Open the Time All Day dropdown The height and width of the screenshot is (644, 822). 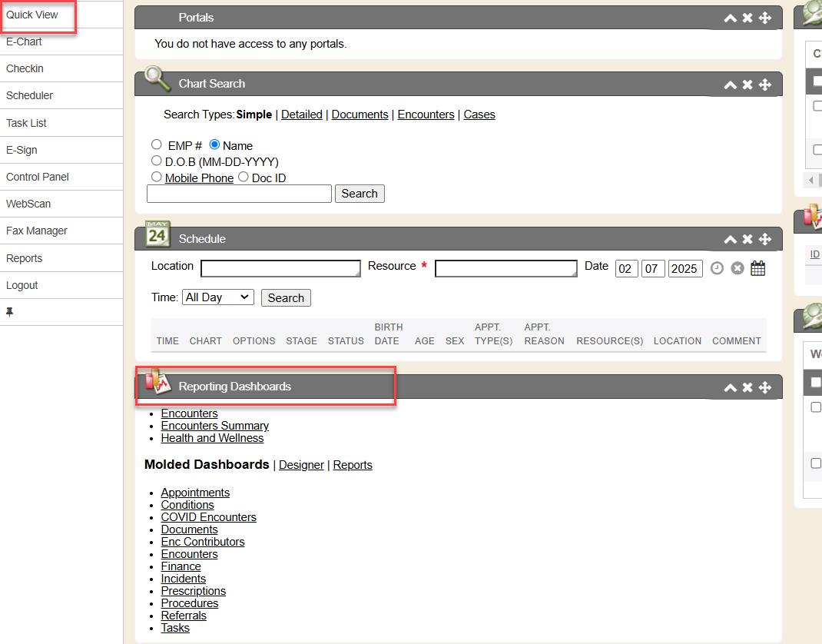click(218, 297)
